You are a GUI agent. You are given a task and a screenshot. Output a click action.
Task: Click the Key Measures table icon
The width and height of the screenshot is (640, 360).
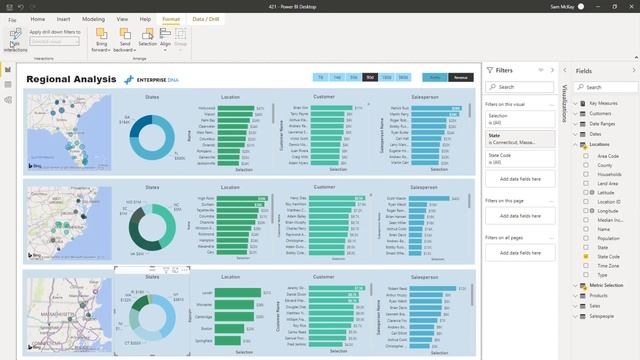[583, 103]
